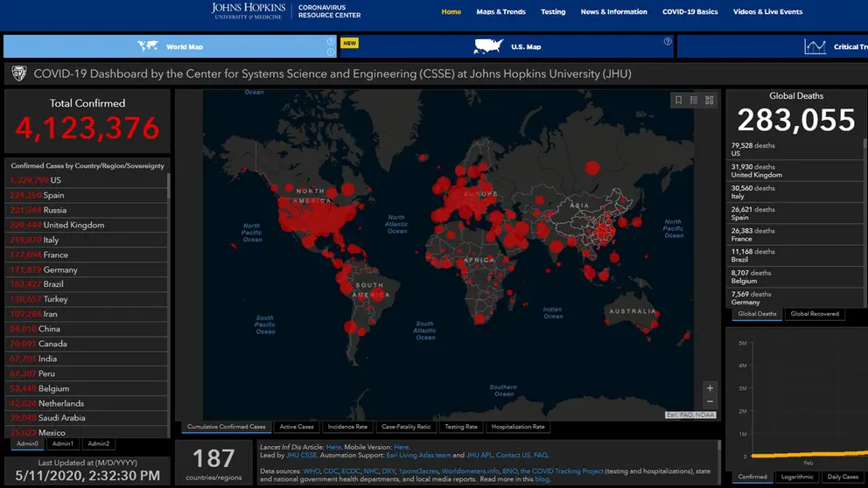Select 30,560 deaths Italy entry
The width and height of the screenshot is (868, 488).
pyautogui.click(x=794, y=192)
